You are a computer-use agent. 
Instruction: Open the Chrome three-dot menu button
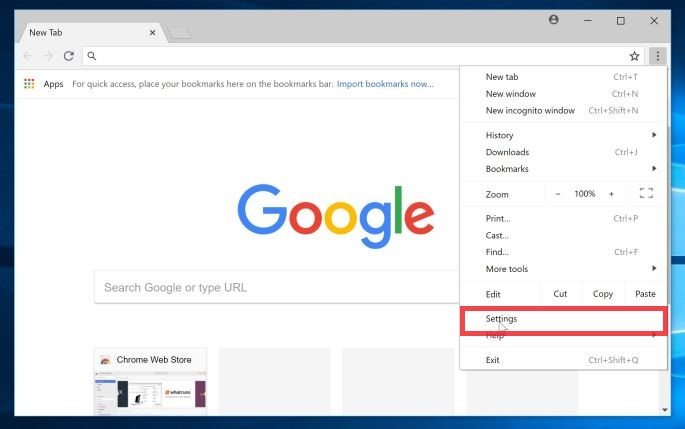coord(657,56)
